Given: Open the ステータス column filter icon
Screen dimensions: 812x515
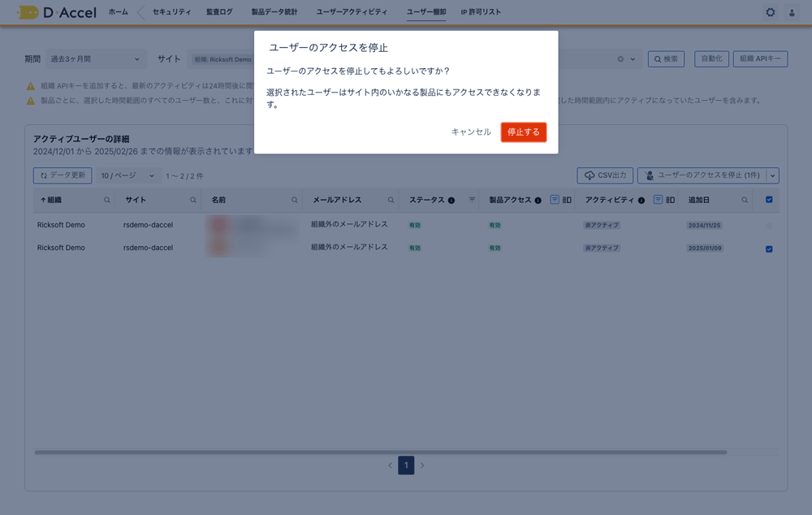Looking at the screenshot, I should (472, 200).
